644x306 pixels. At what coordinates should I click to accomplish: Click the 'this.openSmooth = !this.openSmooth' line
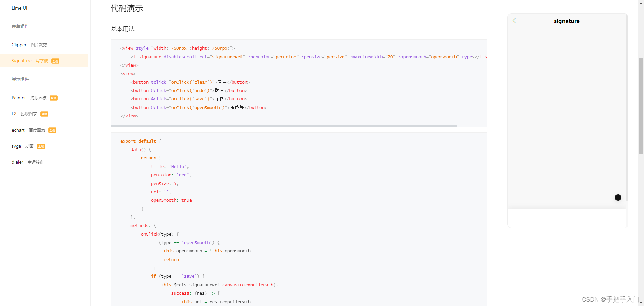(x=207, y=251)
